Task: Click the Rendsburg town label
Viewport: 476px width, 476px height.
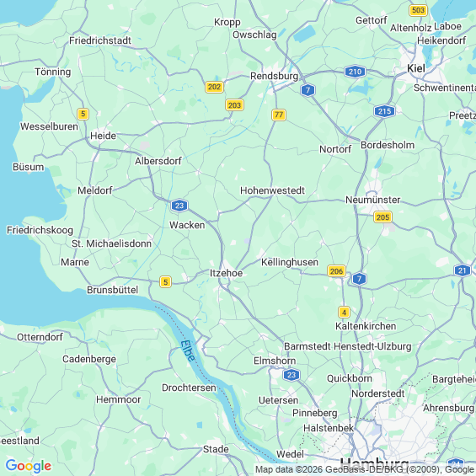Action: tap(274, 76)
